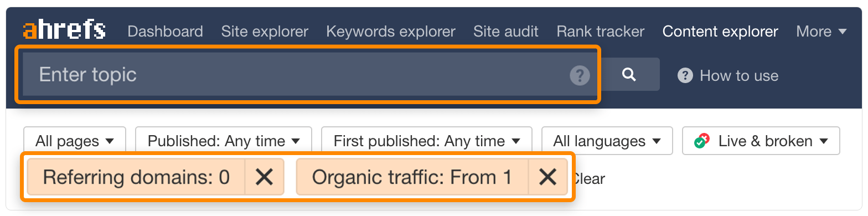Expand First published: Any time filter
Viewport: 868px width, 216px height.
pos(427,141)
